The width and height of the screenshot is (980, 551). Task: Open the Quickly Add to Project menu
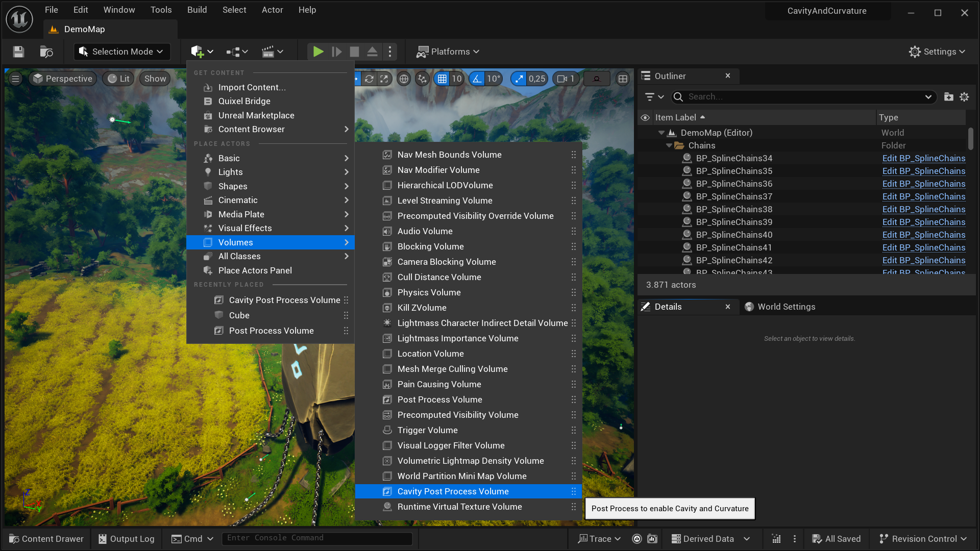(x=202, y=52)
